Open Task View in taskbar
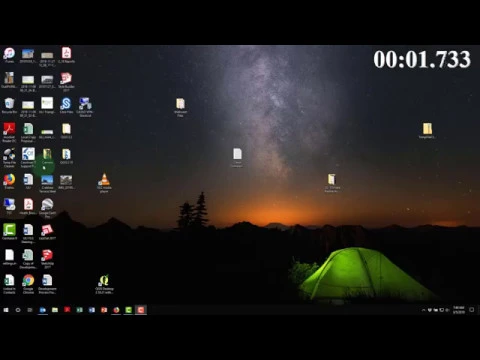Screen dimensions: 480x360 pyautogui.click(x=30, y=310)
